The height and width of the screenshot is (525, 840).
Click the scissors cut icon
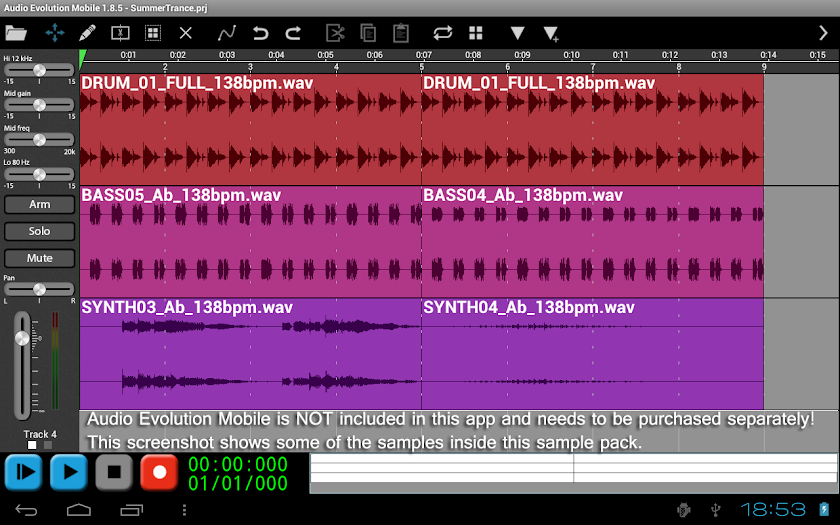tap(335, 33)
